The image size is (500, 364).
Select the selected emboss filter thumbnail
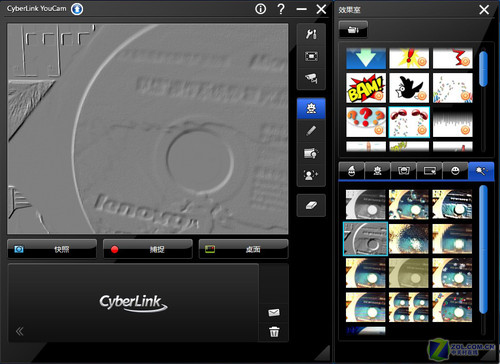click(365, 239)
